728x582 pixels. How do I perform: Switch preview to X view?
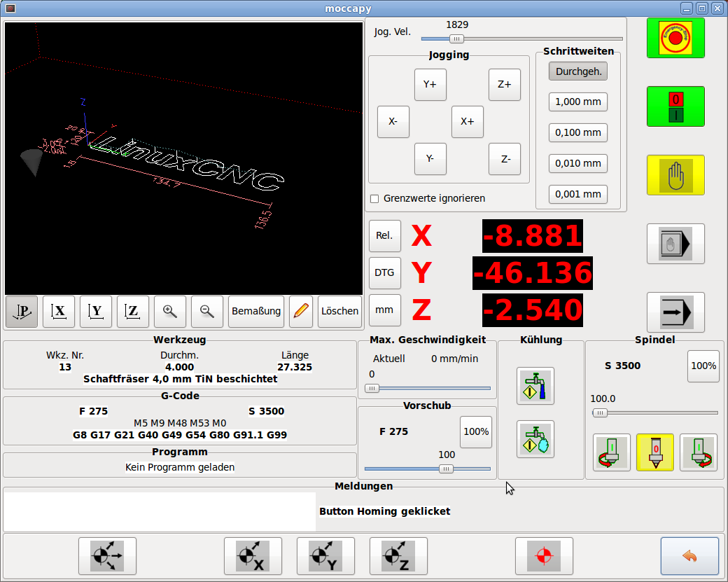59,311
